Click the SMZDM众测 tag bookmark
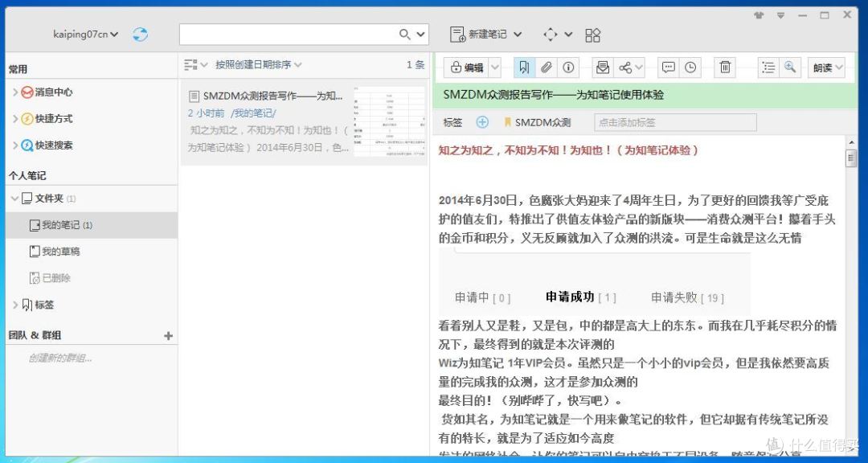This screenshot has height=463, width=868. (x=537, y=122)
